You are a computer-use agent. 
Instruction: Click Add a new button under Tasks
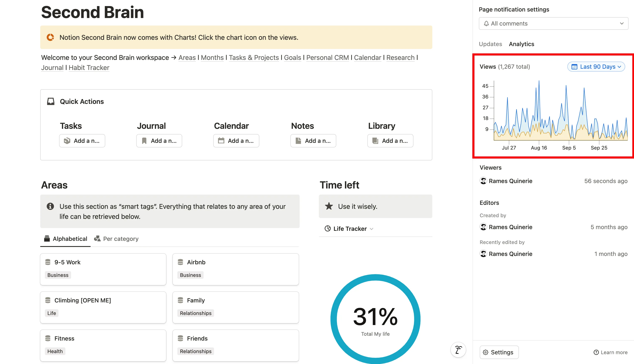(x=82, y=141)
